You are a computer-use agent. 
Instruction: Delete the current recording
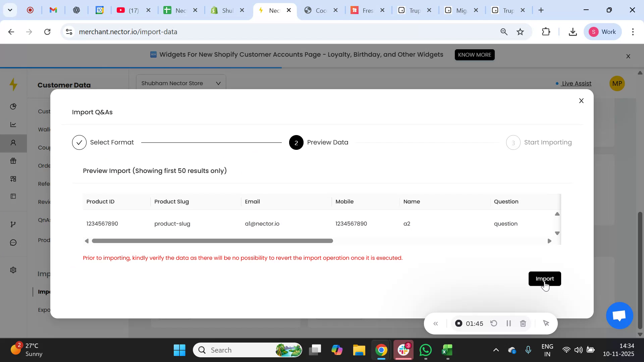pos(523,323)
